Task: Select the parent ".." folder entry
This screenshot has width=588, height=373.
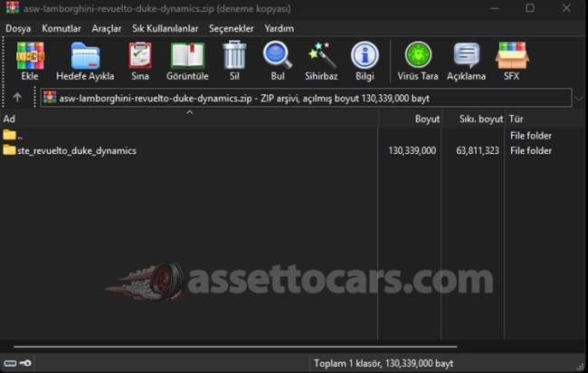Action: (x=19, y=135)
